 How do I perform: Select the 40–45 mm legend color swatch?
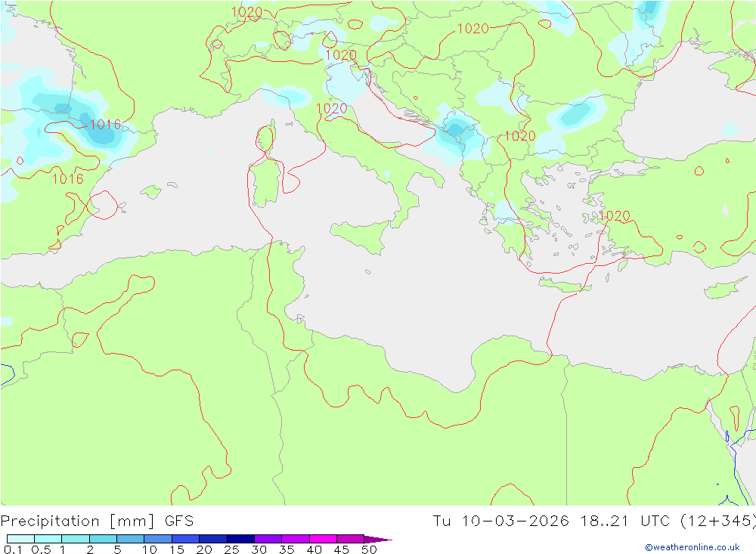323,539
